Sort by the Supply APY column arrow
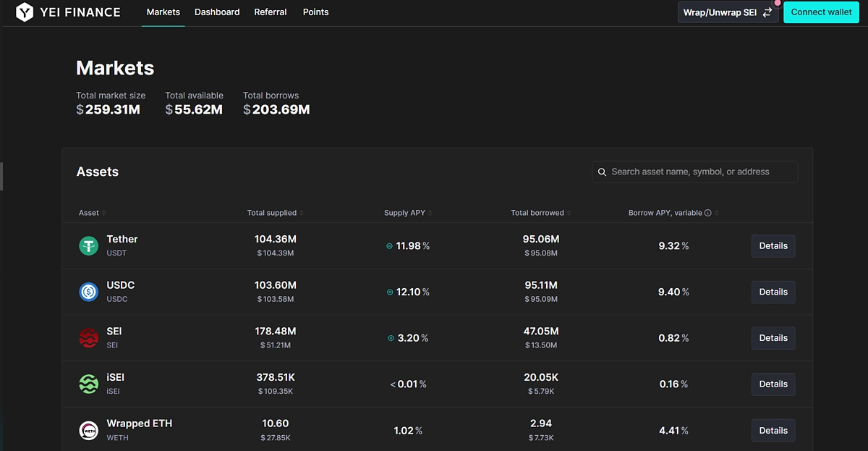Screen dimensions: 868x451 point(430,213)
